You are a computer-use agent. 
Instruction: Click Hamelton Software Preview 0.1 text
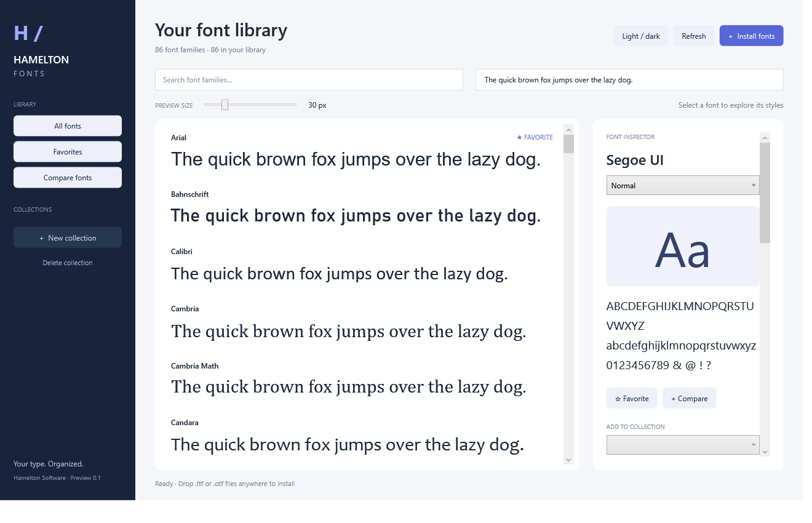(x=57, y=478)
